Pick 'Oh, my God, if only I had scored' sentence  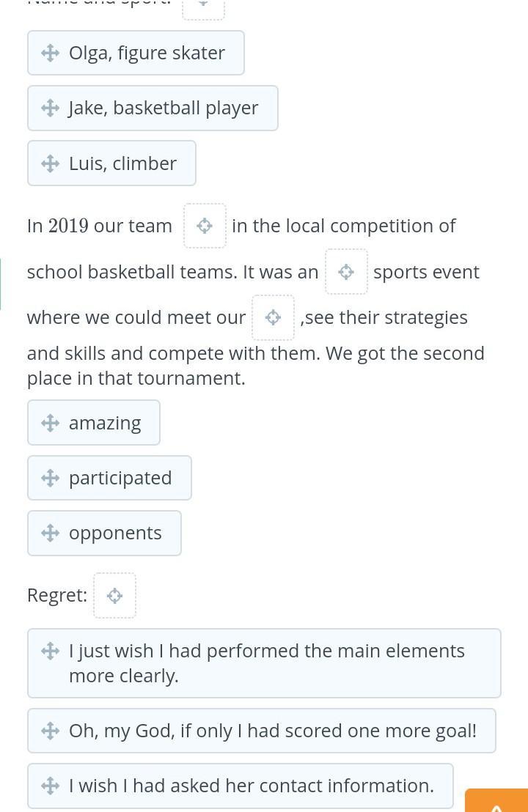272,731
